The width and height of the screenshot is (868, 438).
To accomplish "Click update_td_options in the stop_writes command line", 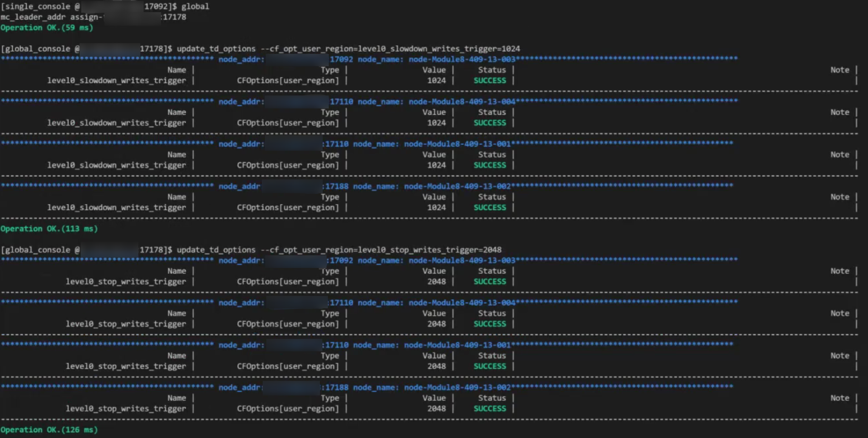I will tap(216, 250).
